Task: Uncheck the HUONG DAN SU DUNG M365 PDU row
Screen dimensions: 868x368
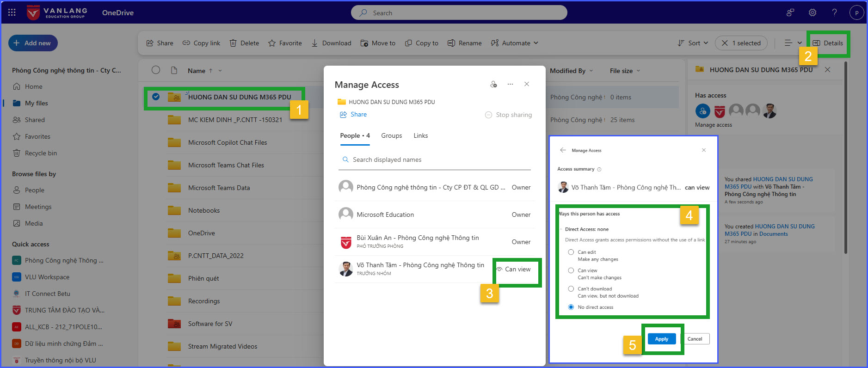Action: click(156, 97)
